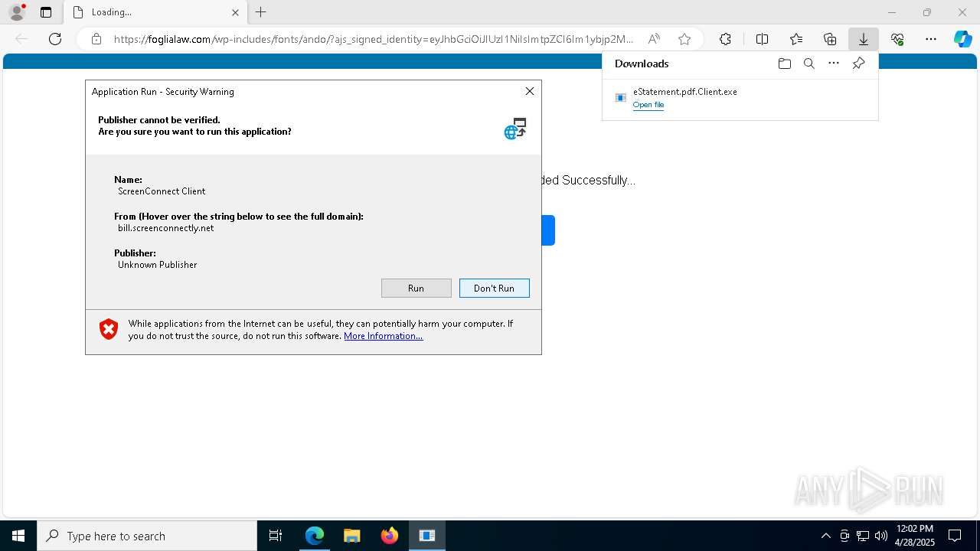Viewport: 980px width, 551px height.
Task: Show hidden system tray icons
Action: tap(825, 536)
